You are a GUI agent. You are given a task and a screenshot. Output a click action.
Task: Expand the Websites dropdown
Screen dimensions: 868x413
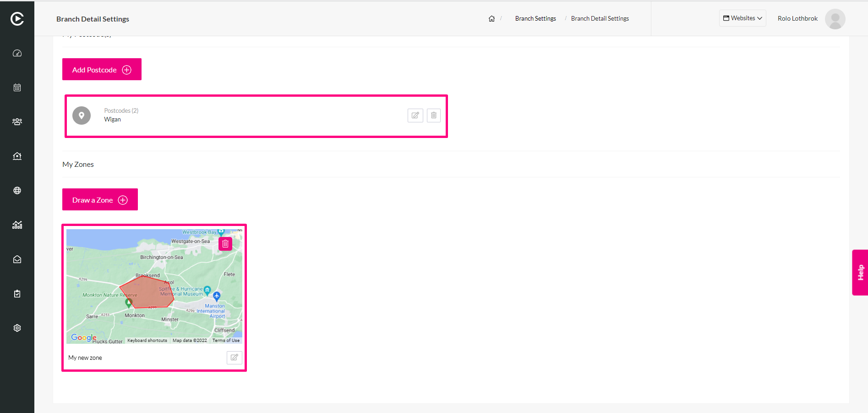(742, 18)
